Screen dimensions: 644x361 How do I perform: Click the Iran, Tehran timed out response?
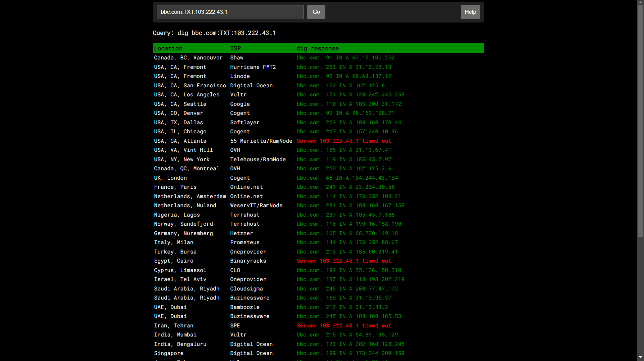click(344, 326)
